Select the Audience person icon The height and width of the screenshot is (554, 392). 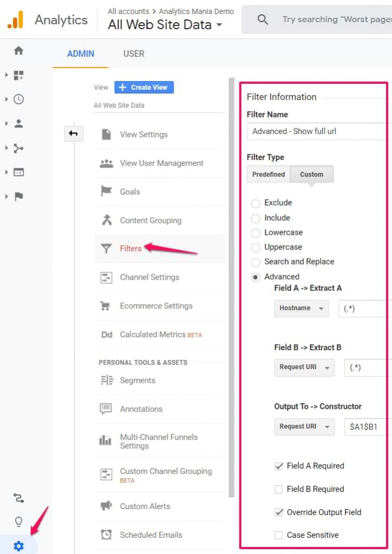18,123
